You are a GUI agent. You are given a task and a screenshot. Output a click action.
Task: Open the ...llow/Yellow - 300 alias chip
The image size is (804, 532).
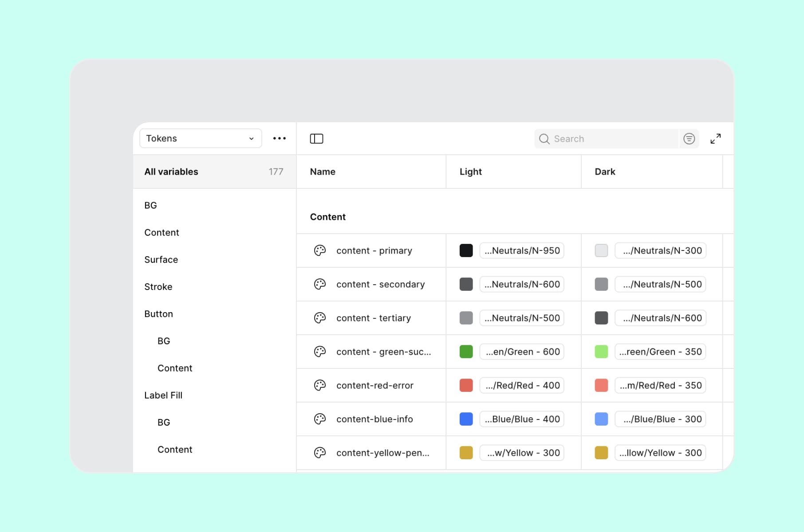(x=660, y=453)
